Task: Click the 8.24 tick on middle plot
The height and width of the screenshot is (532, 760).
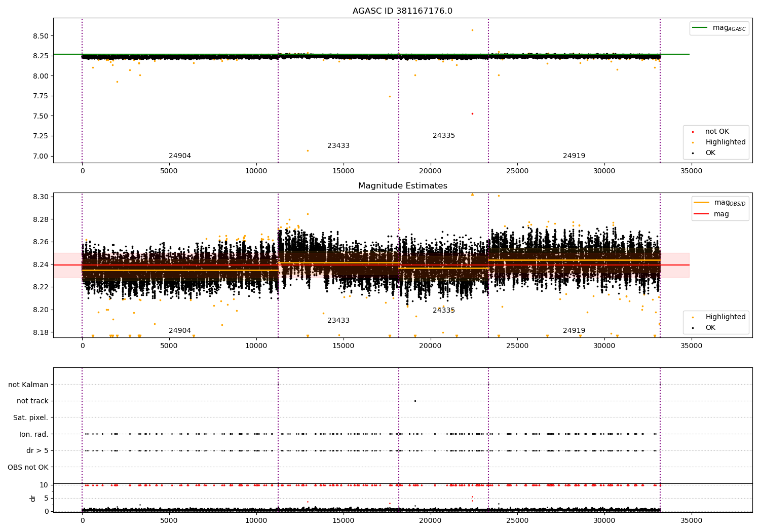Action: 41,264
